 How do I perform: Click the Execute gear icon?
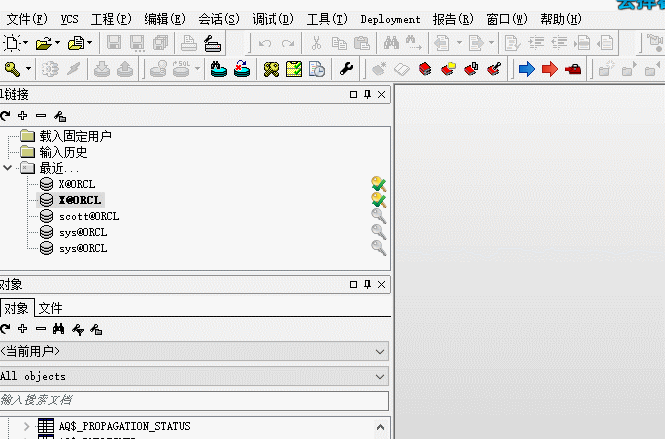point(50,69)
